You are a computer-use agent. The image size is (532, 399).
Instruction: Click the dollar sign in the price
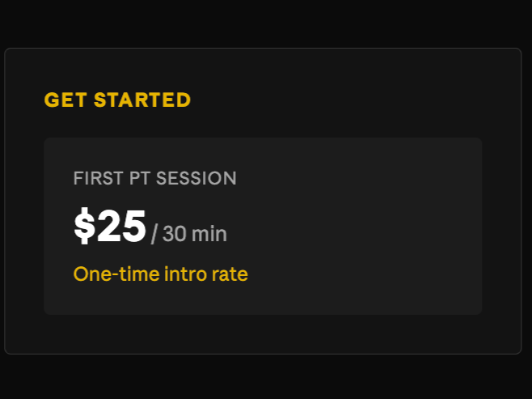[x=84, y=226]
